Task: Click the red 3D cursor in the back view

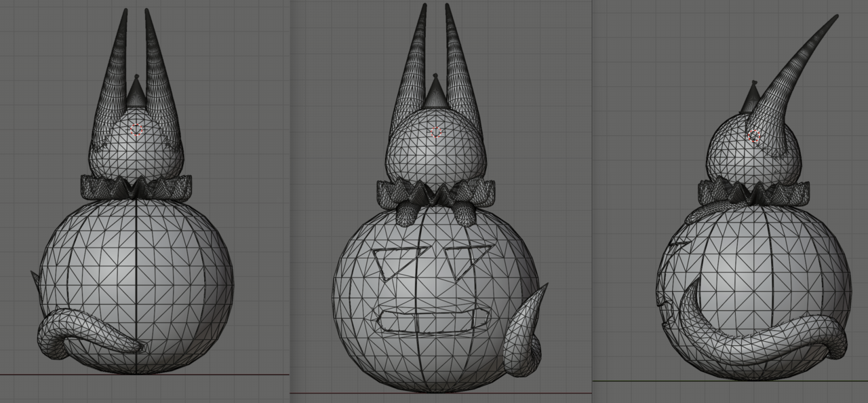Action: coord(137,130)
